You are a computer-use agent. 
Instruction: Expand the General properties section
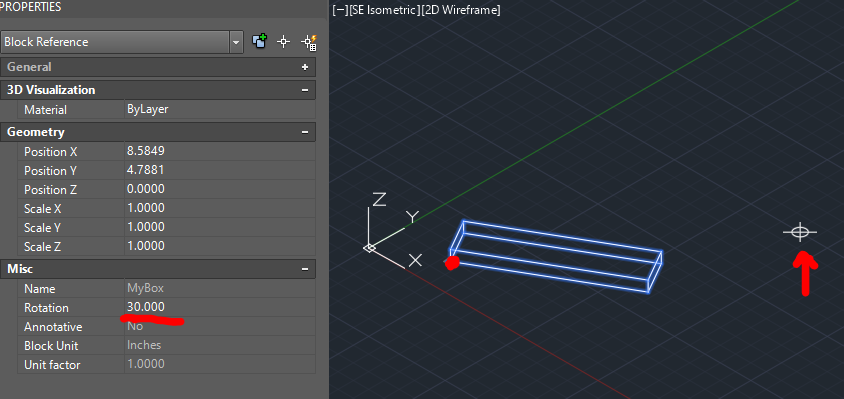[x=305, y=67]
